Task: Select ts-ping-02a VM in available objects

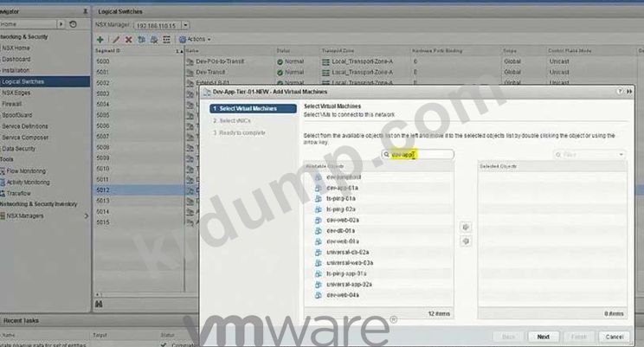Action: (x=341, y=209)
